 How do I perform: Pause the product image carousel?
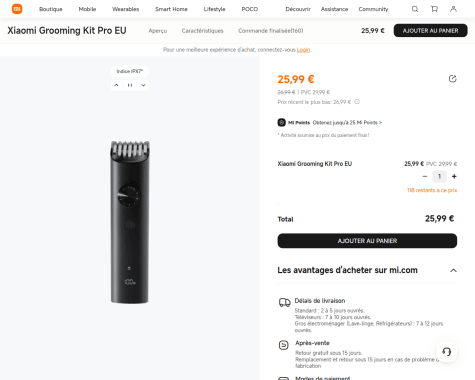pos(130,85)
